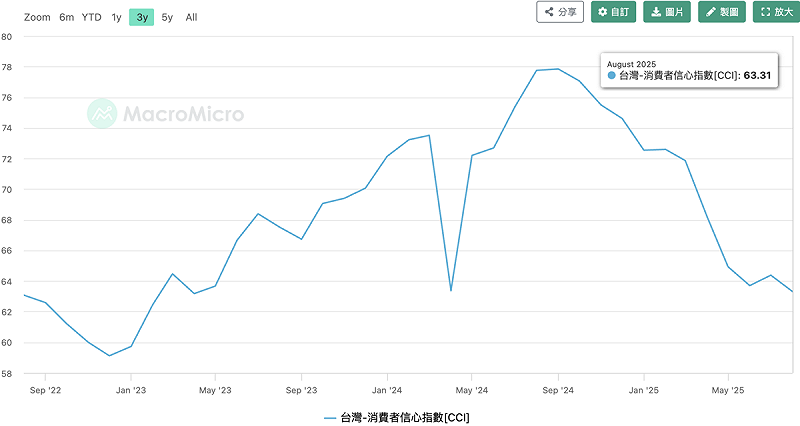The image size is (800, 426).
Task: Switch zoom range to 5y
Action: coord(167,17)
